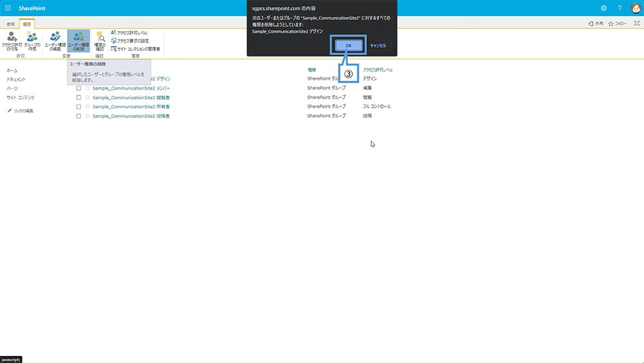Viewport: 644px width, 363px height.
Task: Click the リンクの編集 pencil link
Action: click(21, 111)
